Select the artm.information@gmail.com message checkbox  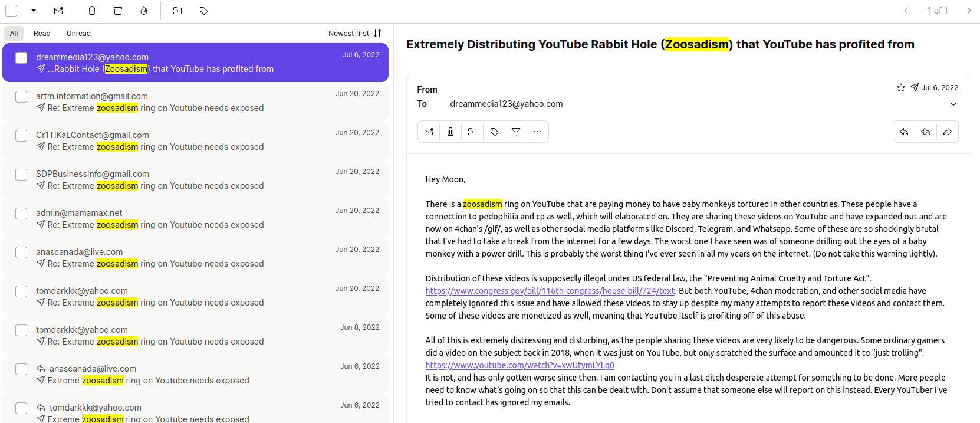[21, 97]
